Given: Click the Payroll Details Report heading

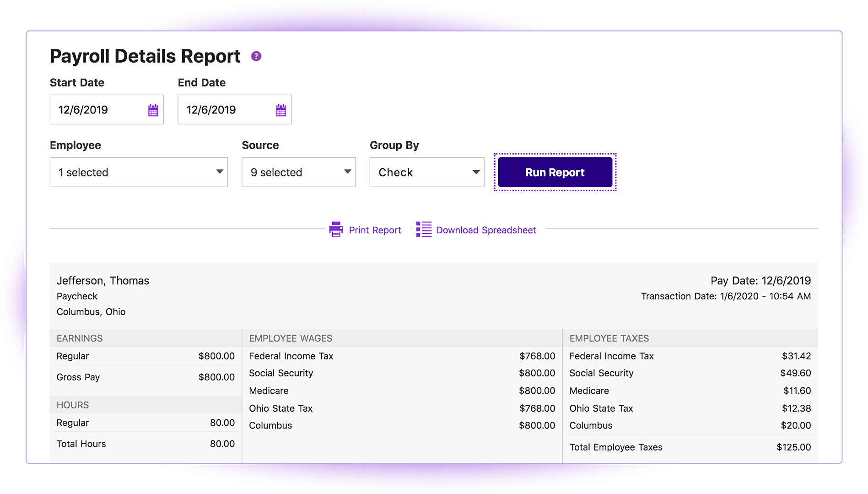Looking at the screenshot, I should [x=145, y=56].
